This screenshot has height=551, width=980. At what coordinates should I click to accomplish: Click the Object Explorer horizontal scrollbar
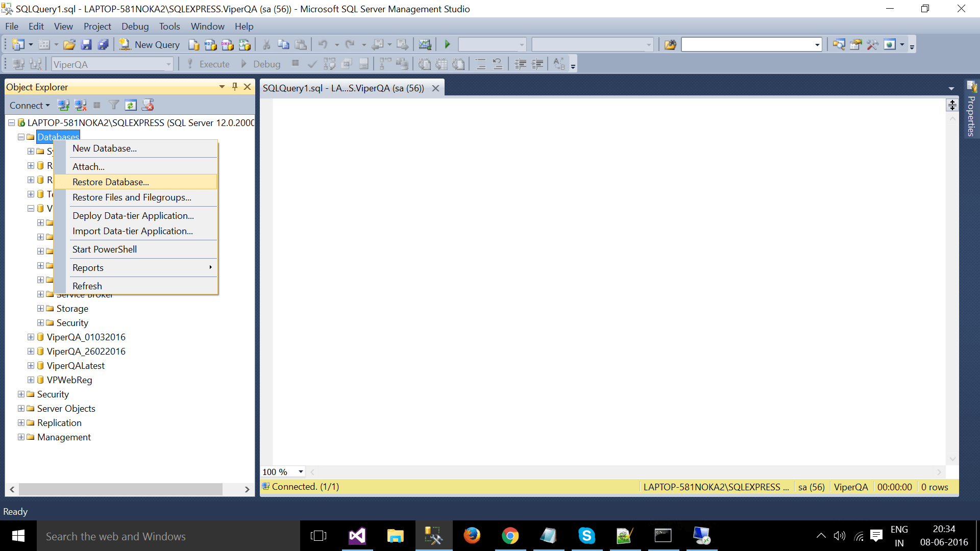[x=120, y=489]
